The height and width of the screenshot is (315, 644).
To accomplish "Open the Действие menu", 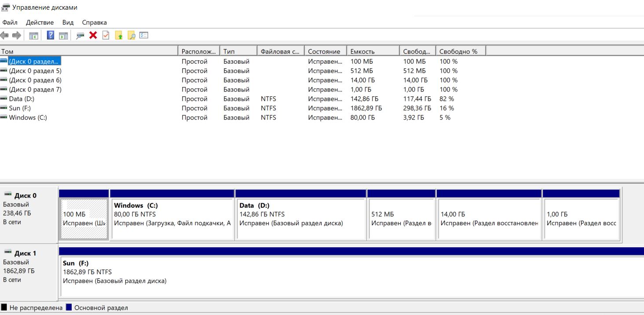I will tap(40, 22).
